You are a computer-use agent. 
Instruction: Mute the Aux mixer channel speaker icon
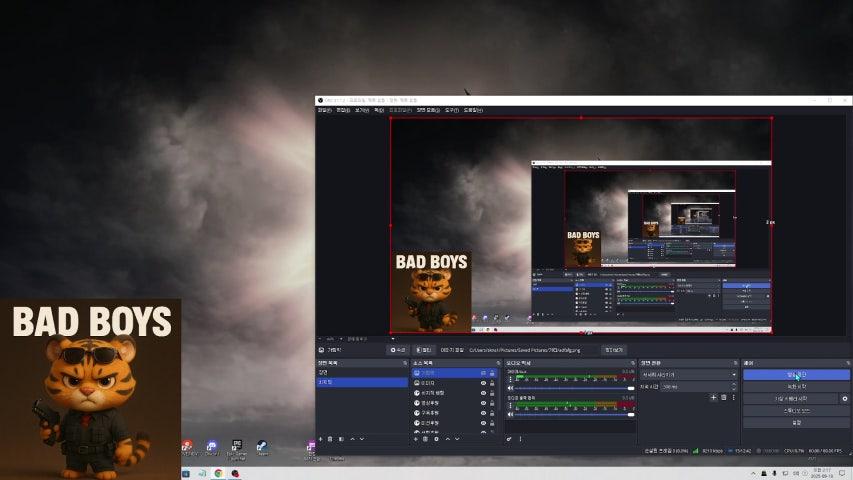pyautogui.click(x=510, y=388)
